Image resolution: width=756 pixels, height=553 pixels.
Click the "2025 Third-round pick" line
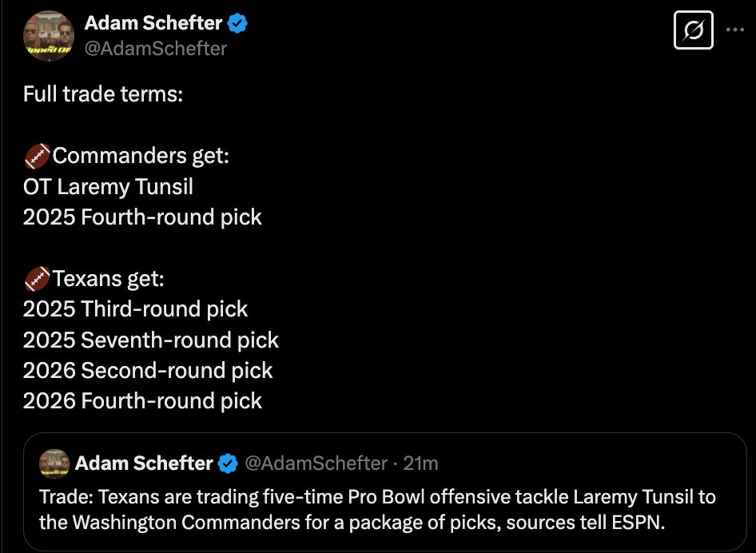point(135,309)
